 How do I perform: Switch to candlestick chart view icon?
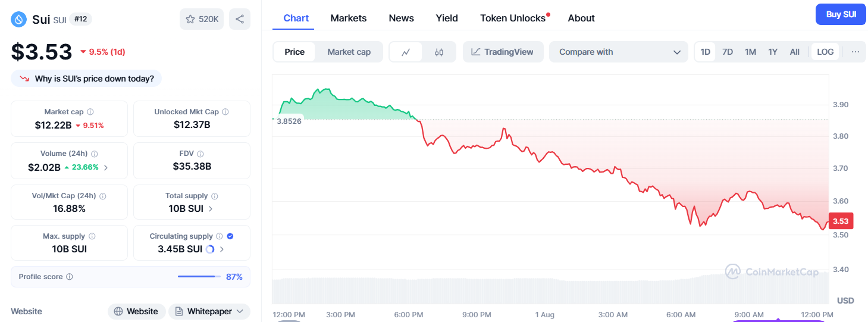point(439,52)
